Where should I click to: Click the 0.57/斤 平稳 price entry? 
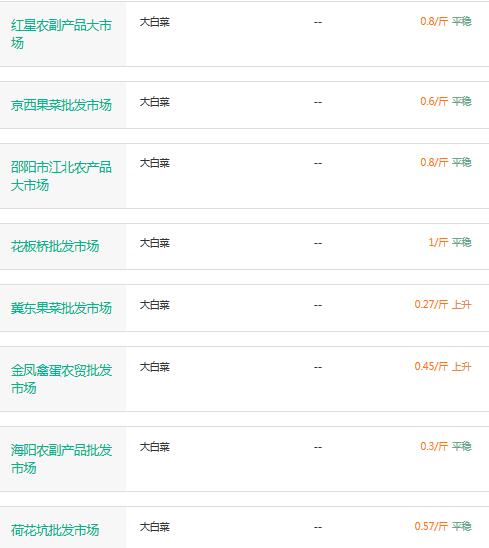443,526
